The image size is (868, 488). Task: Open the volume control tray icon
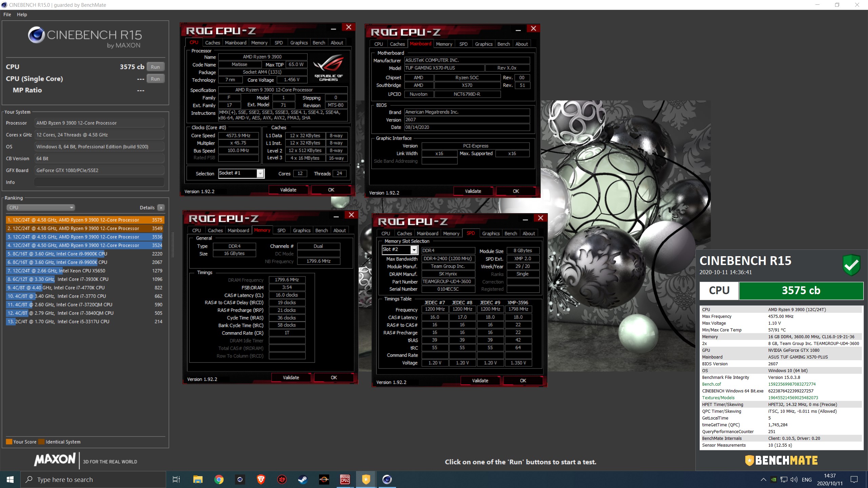click(794, 480)
